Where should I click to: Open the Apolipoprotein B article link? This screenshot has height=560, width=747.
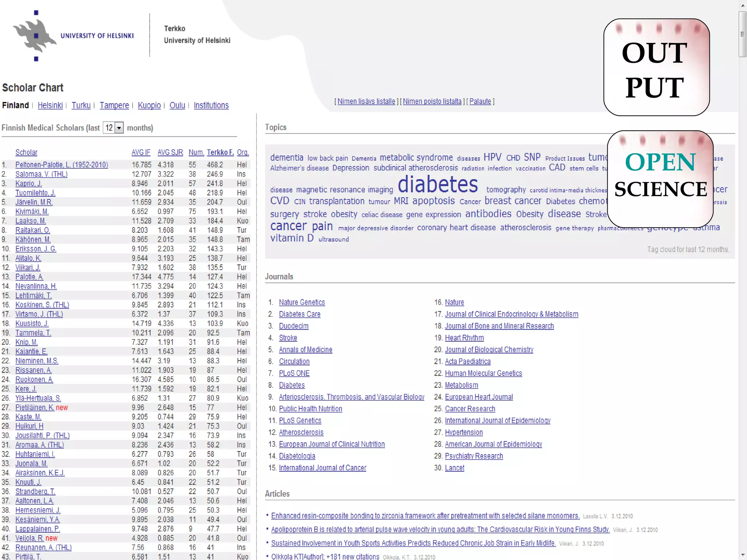pyautogui.click(x=440, y=529)
